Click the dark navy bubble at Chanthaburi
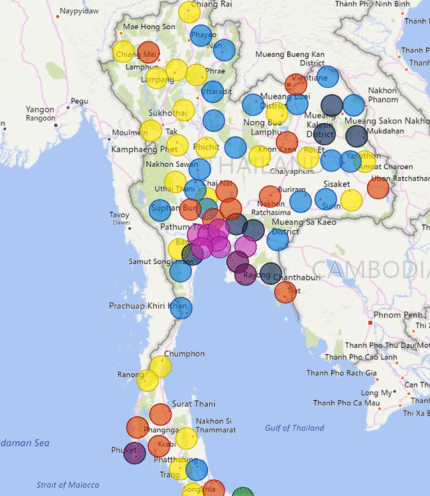 (271, 273)
